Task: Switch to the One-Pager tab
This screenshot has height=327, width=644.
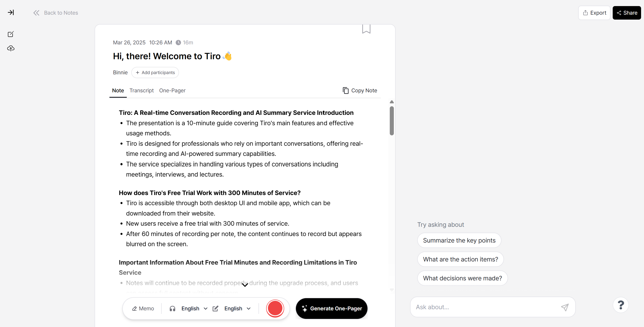Action: pos(172,91)
